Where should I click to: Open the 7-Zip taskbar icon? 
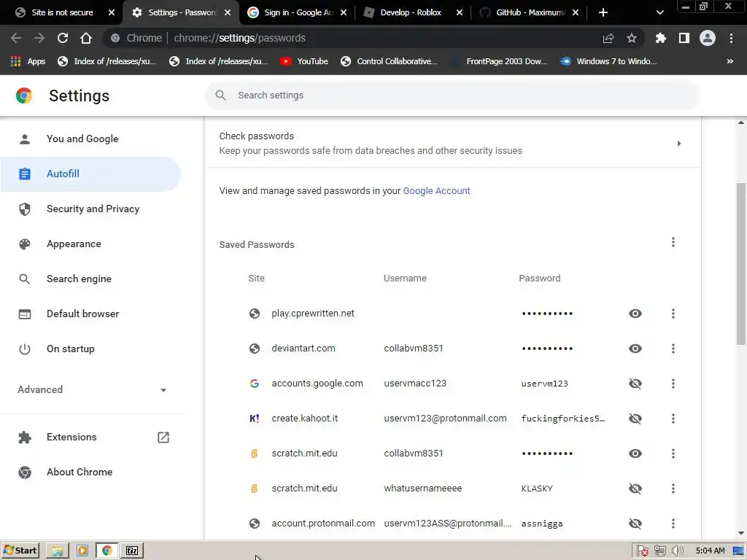pyautogui.click(x=132, y=551)
